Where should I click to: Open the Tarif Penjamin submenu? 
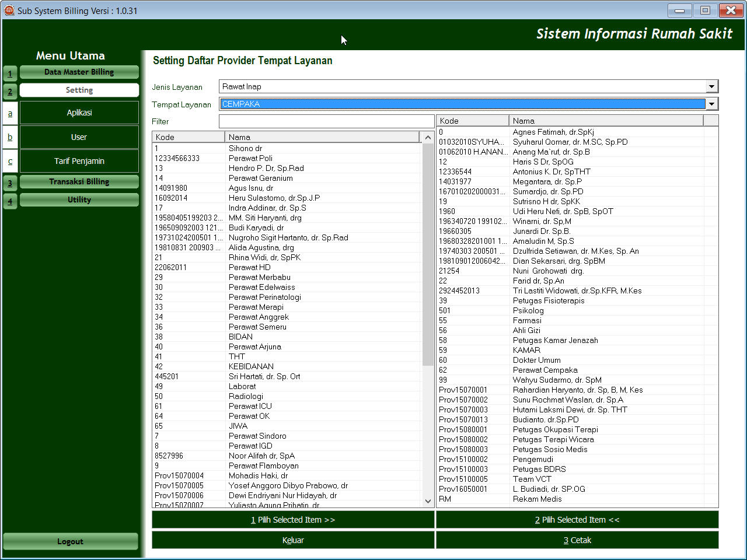point(79,161)
